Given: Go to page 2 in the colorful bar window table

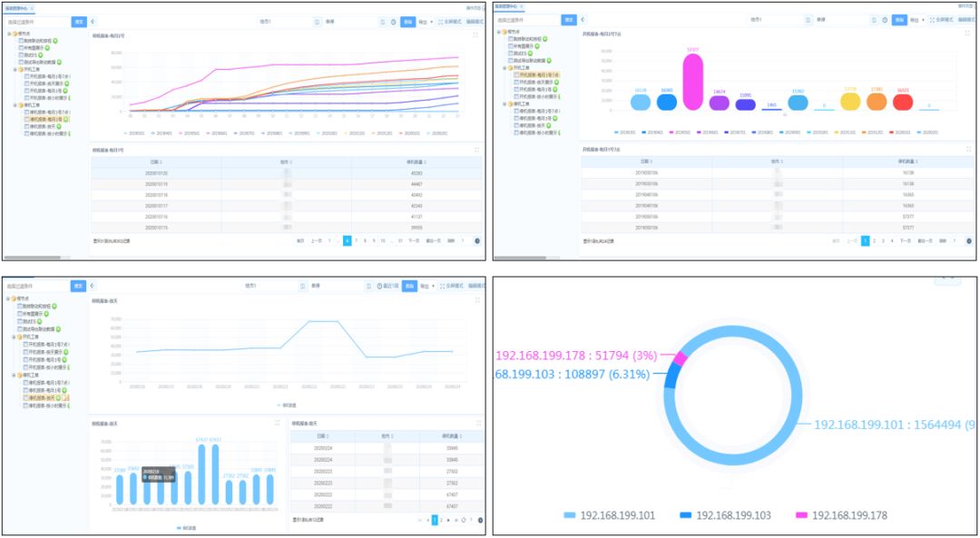Looking at the screenshot, I should pos(875,240).
